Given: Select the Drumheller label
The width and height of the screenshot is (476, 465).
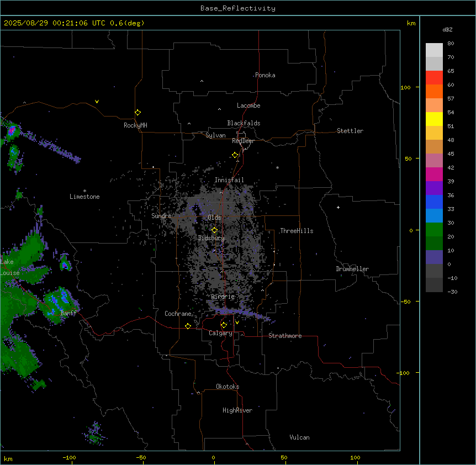Looking at the screenshot, I should coord(352,269).
